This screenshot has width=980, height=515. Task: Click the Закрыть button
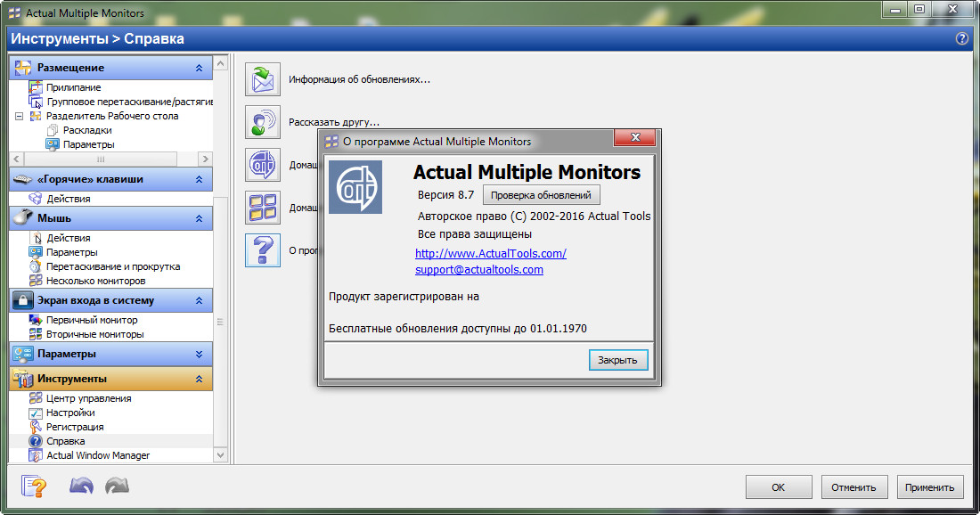[618, 360]
